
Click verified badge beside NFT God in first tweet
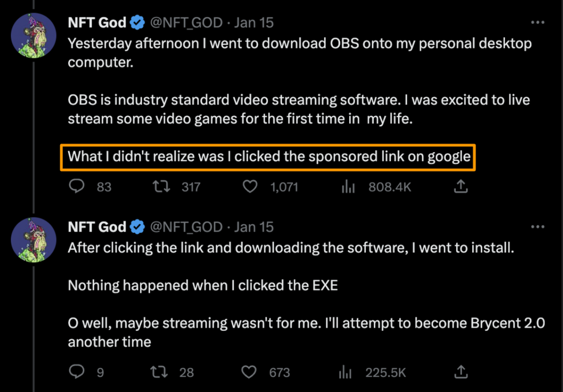click(x=137, y=23)
